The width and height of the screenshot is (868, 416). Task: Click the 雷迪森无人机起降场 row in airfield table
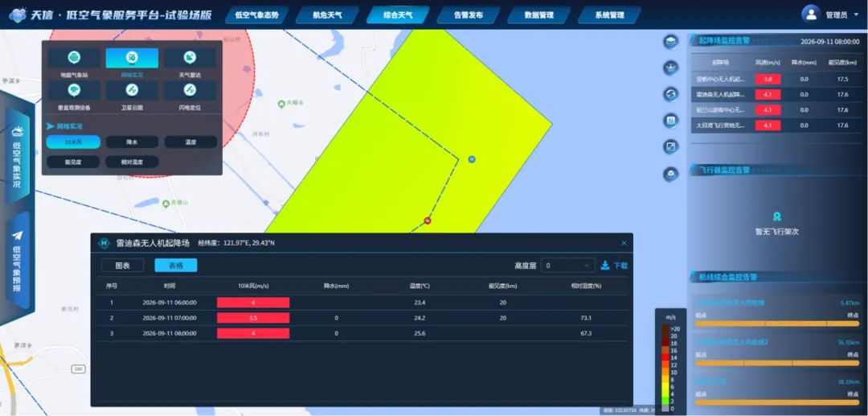tap(776, 95)
